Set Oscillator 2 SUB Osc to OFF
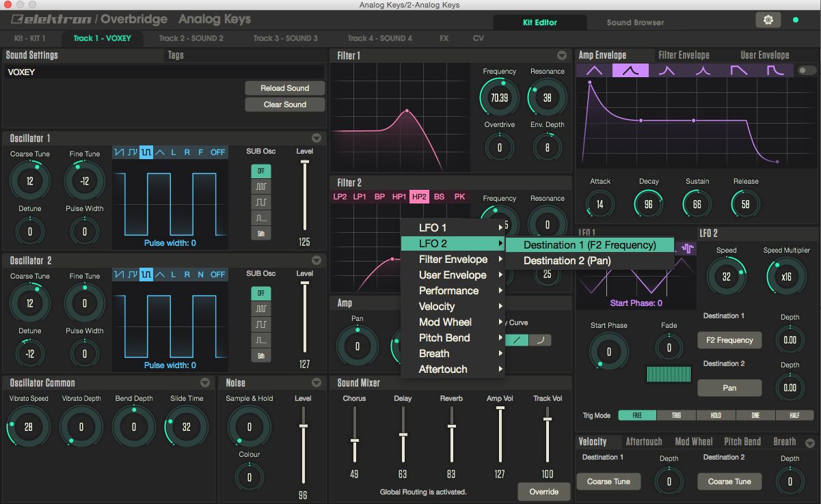Viewport: 821px width, 504px height. pos(261,293)
